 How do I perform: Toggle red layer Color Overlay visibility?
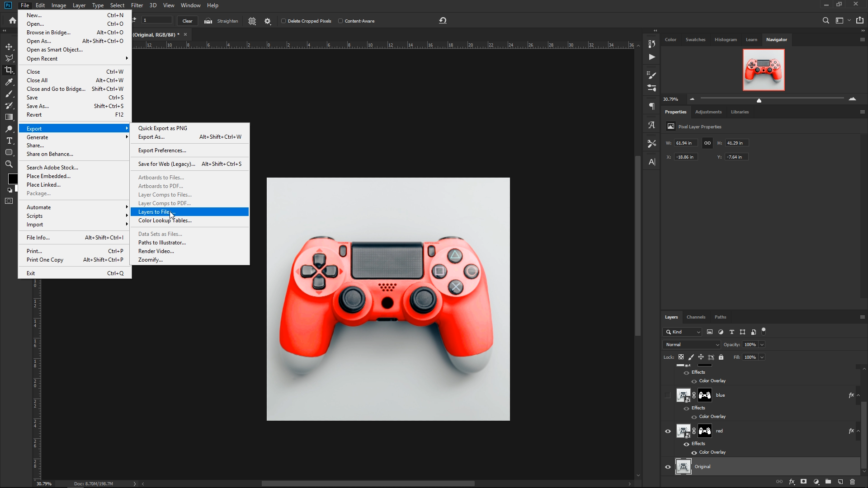(x=694, y=453)
